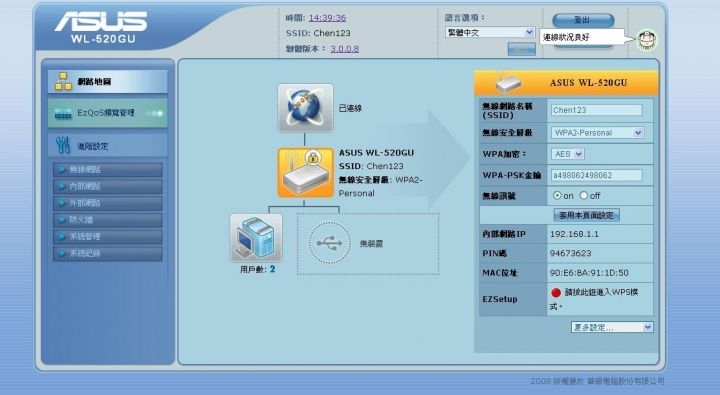The height and width of the screenshot is (395, 720).
Task: Click the red WPS EZSetup button
Action: (556, 293)
